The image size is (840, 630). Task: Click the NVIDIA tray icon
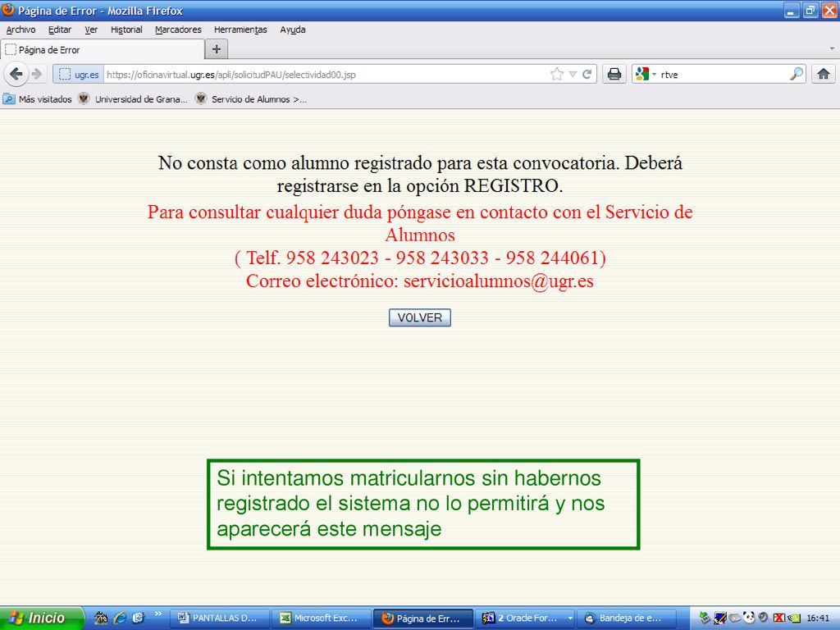pyautogui.click(x=794, y=619)
